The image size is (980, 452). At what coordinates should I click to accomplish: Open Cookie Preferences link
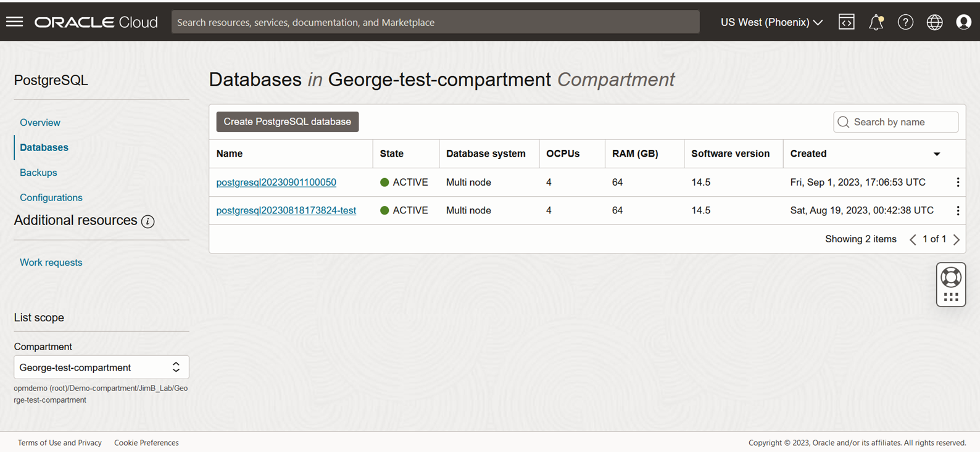146,443
